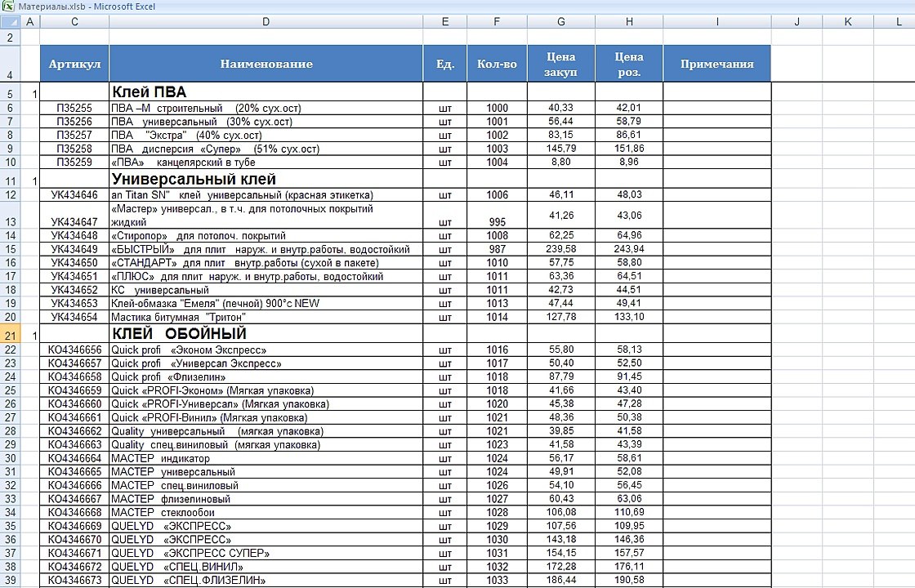Click article cell УК434652
Screen dimensions: 915x588
[x=74, y=290]
